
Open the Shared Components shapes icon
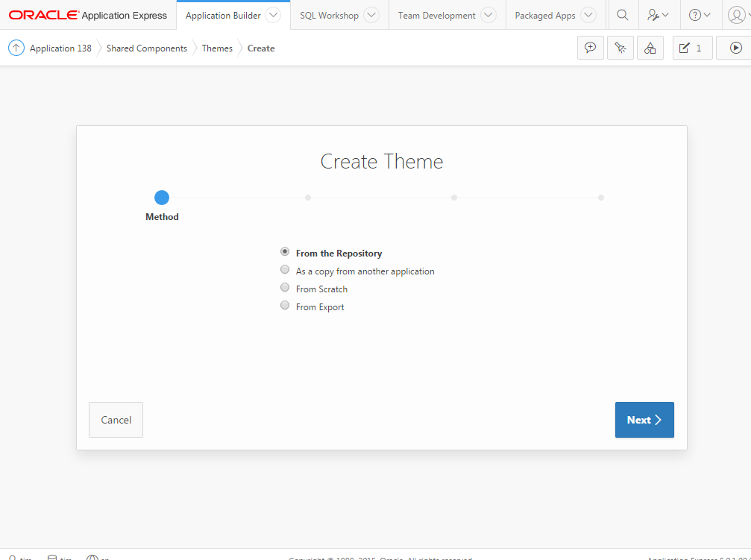click(x=650, y=48)
